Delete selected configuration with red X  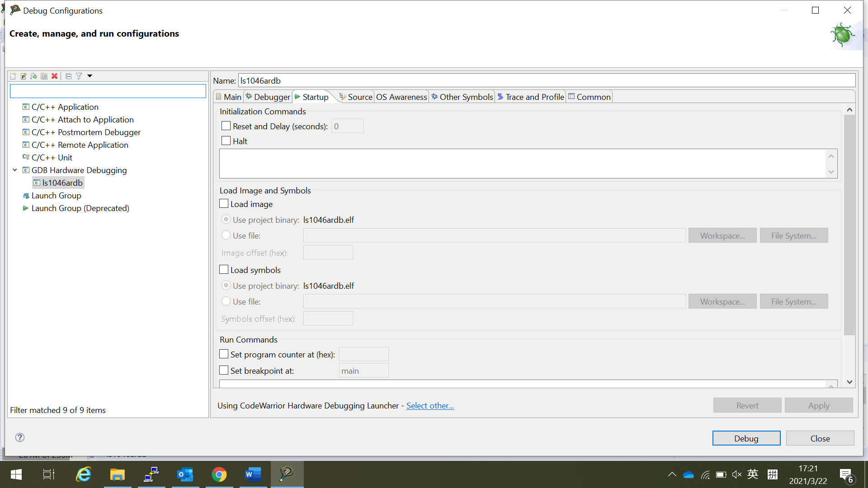pyautogui.click(x=55, y=76)
